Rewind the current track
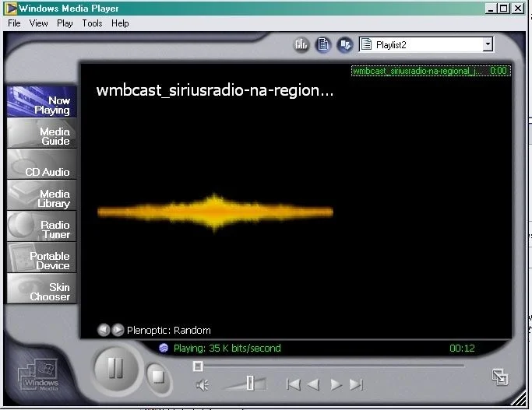Screen dimensions: 532x410 (x=313, y=385)
